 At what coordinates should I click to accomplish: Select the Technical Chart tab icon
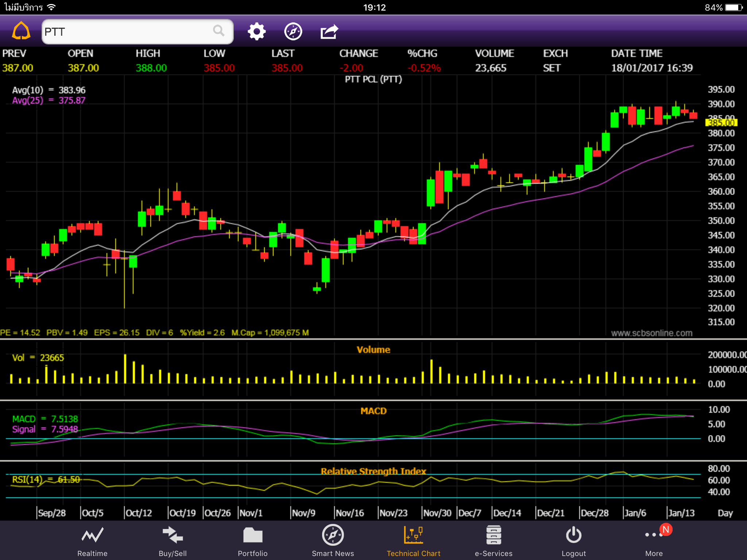click(x=413, y=535)
